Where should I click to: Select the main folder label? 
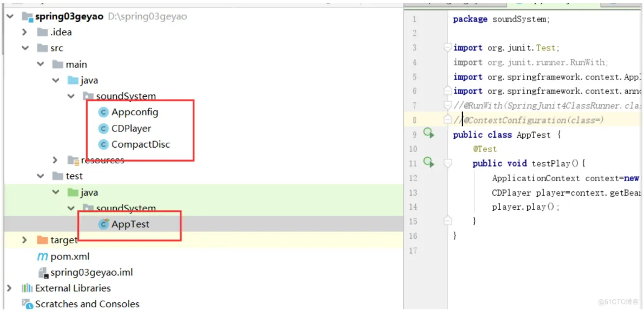[x=76, y=64]
